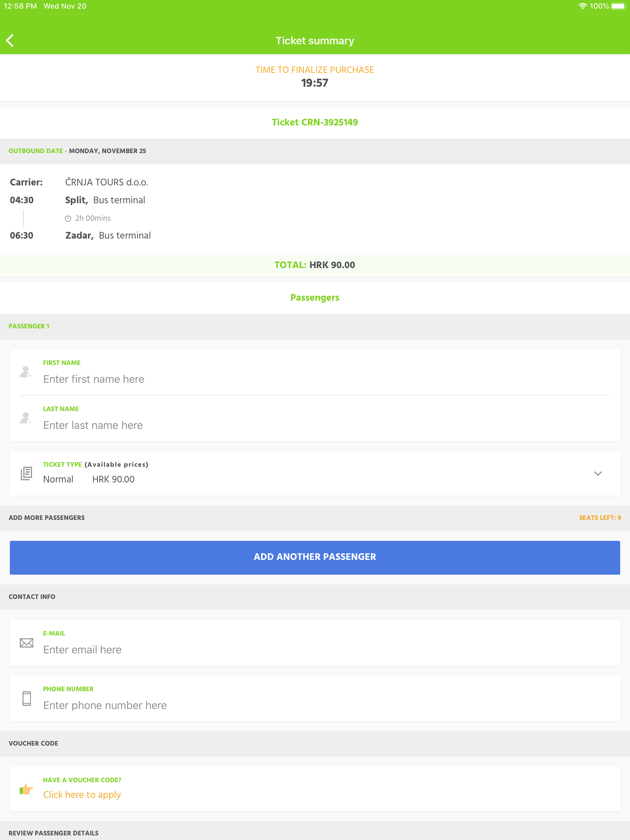The image size is (630, 840).
Task: Tap the Total HRK 90.00 bar
Action: 315,265
